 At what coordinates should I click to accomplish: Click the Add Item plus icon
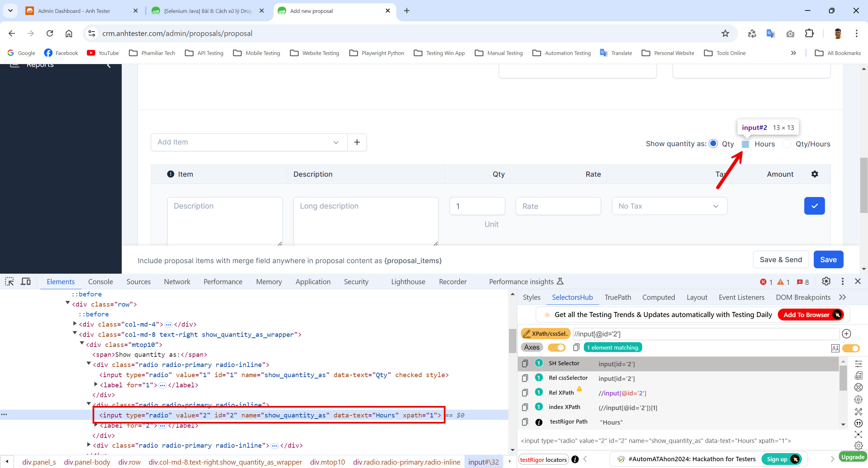(357, 142)
